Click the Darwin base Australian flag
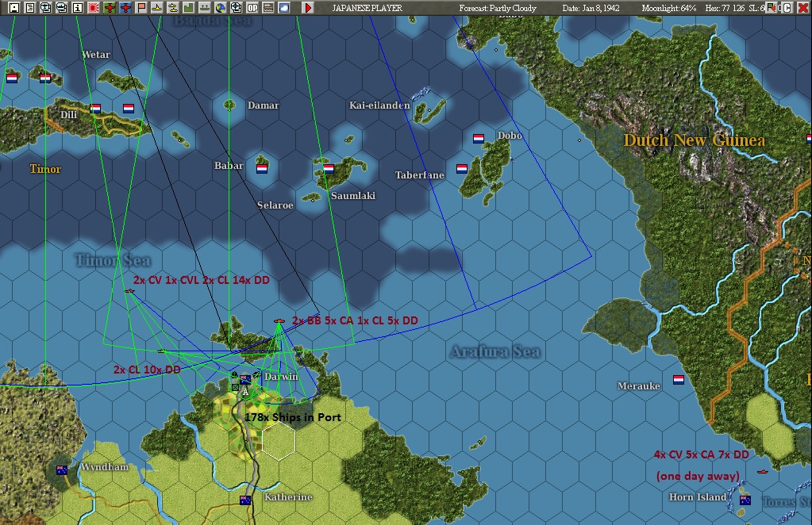This screenshot has width=812, height=525. click(245, 378)
